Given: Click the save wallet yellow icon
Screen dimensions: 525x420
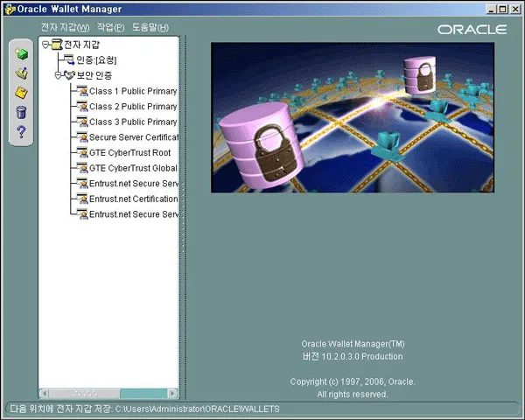Looking at the screenshot, I should point(21,93).
